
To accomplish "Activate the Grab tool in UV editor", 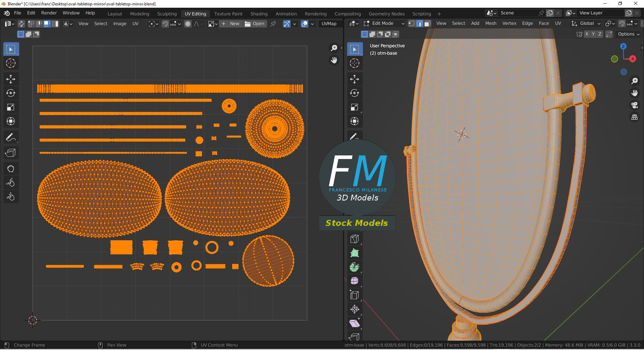I will [x=11, y=168].
